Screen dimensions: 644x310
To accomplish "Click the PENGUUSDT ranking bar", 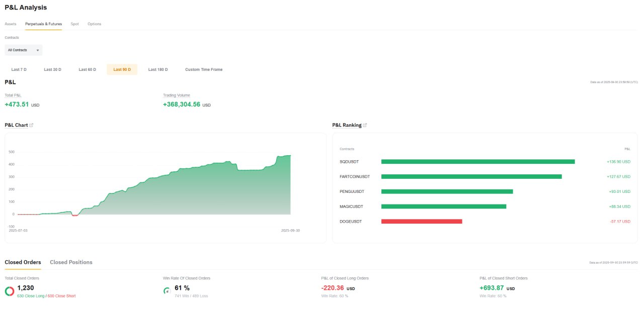I will tap(447, 191).
